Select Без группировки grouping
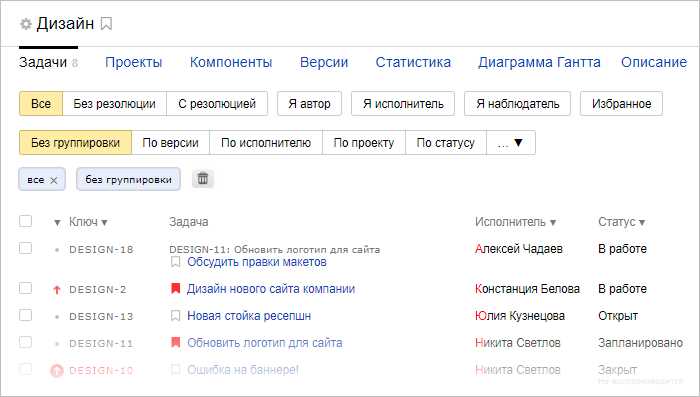700x397 pixels. pos(75,143)
